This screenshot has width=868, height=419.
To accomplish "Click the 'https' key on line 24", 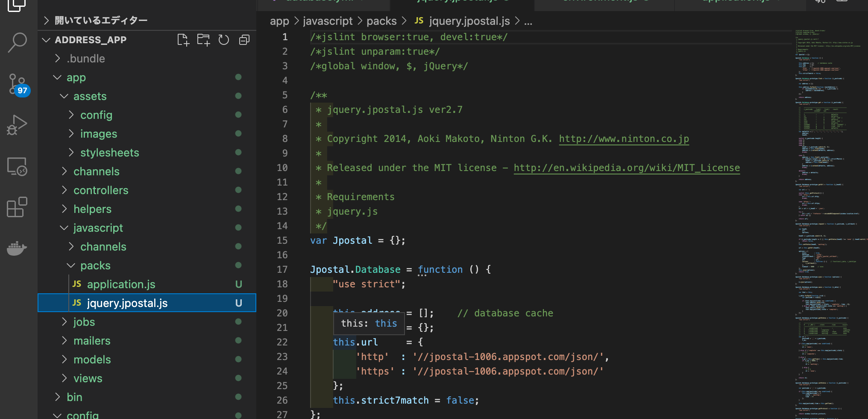I will point(375,372).
